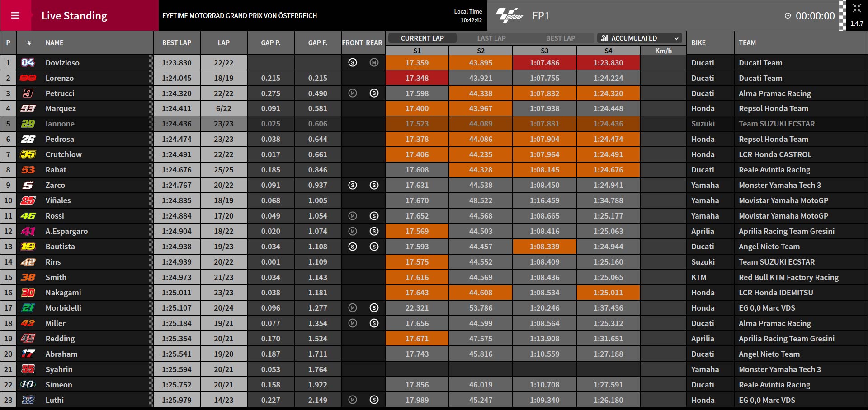Screen dimensions: 868x410
Task: Click the MotoGP logo
Action: pyautogui.click(x=509, y=15)
